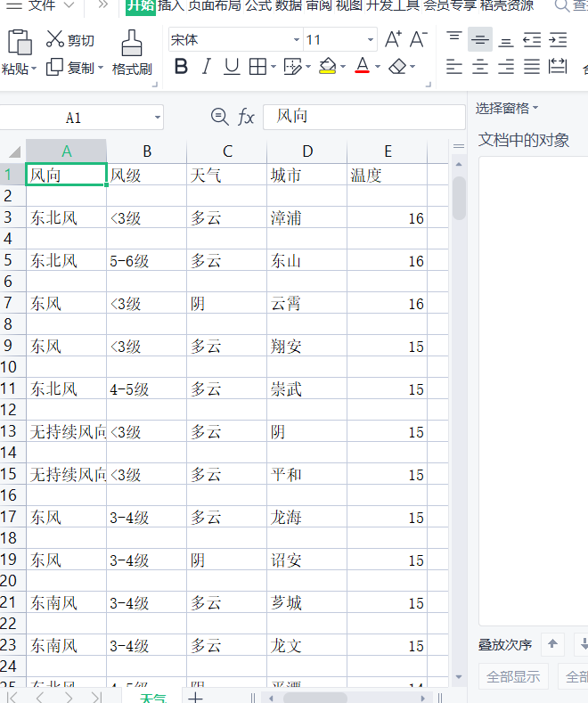Click the horizontal scrollbar thumb
The width and height of the screenshot is (588, 703).
pos(315,699)
